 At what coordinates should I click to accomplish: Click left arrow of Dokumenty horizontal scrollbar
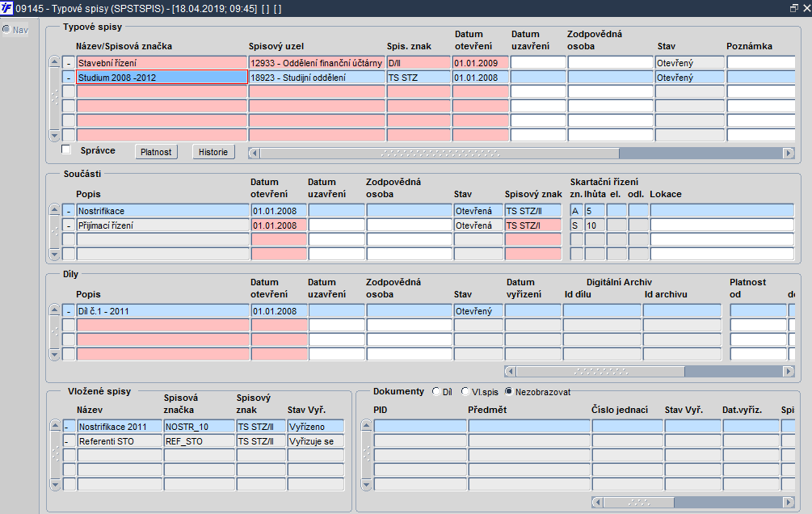pyautogui.click(x=597, y=502)
